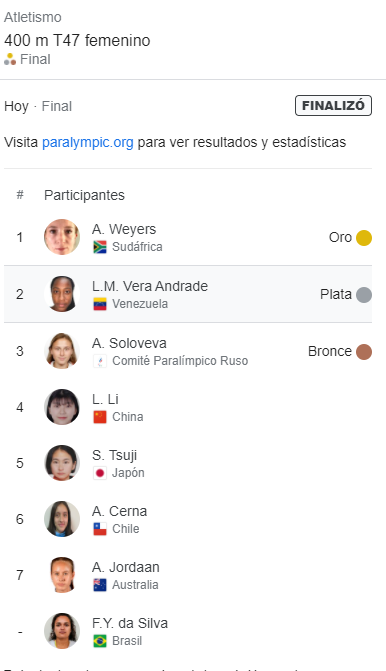Image resolution: width=386 pixels, height=671 pixels.
Task: Click S. Tsuji's name
Action: 114,456
